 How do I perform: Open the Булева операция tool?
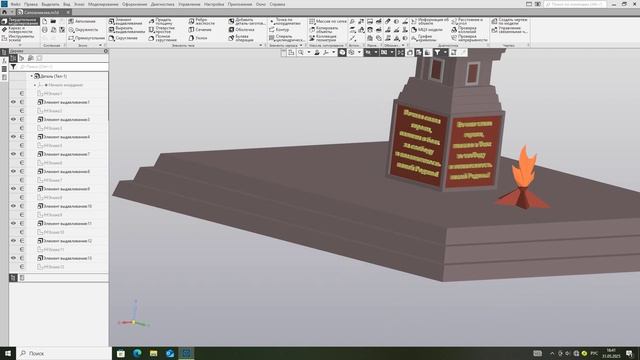241,38
